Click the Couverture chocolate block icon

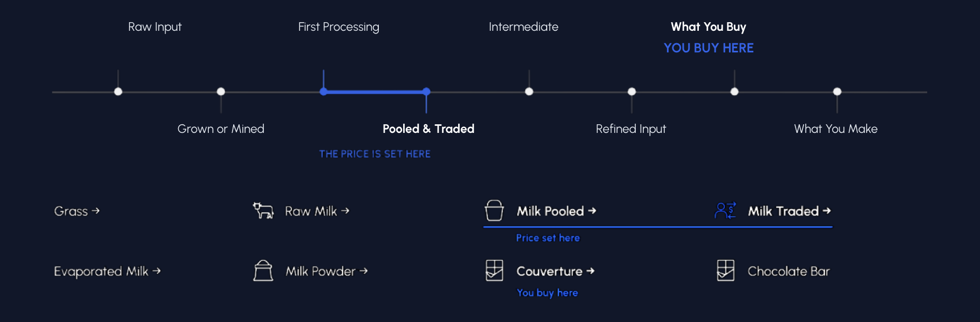[x=494, y=271]
